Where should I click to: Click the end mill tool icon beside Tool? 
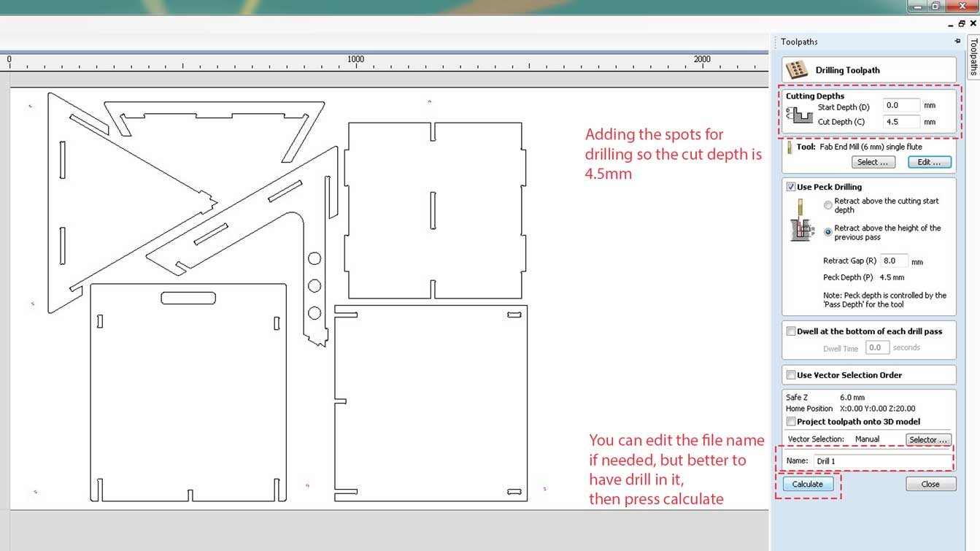790,147
